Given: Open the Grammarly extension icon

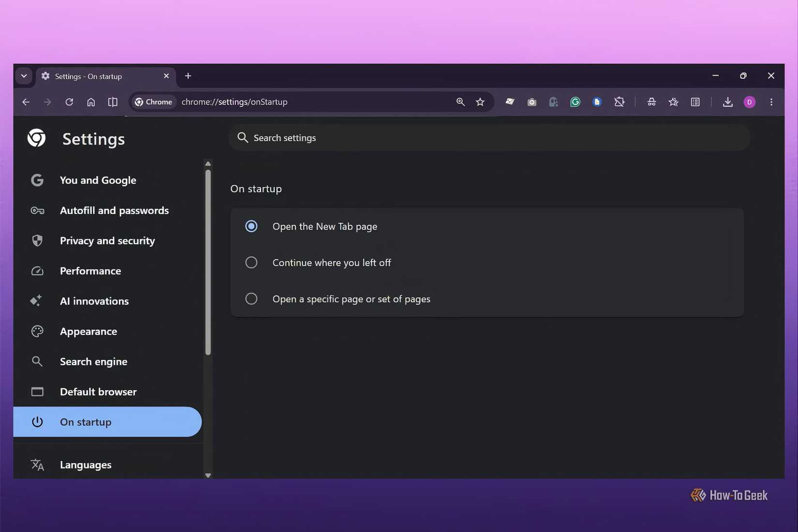Looking at the screenshot, I should pos(575,102).
